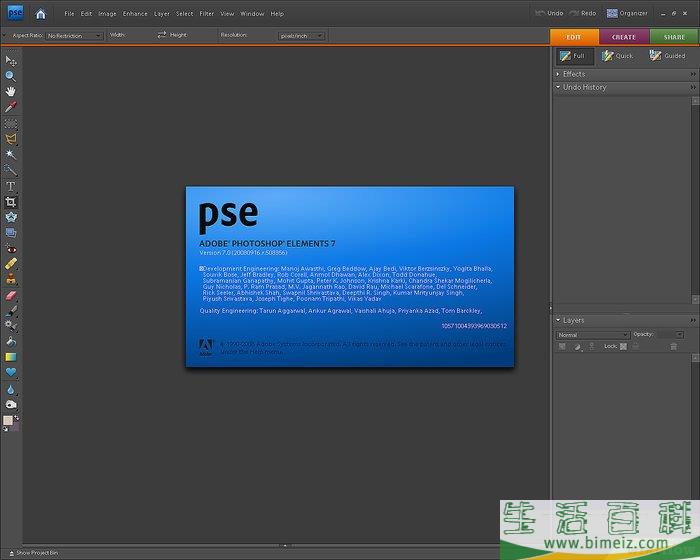Screen dimensions: 700x560
Task: Select the Eyedropper tool
Action: coord(11,107)
